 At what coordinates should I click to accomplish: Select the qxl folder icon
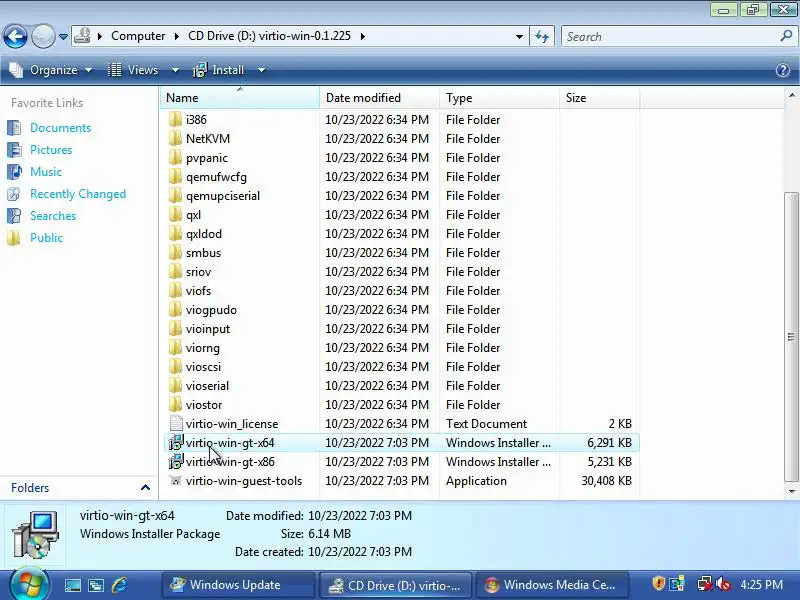click(x=175, y=214)
